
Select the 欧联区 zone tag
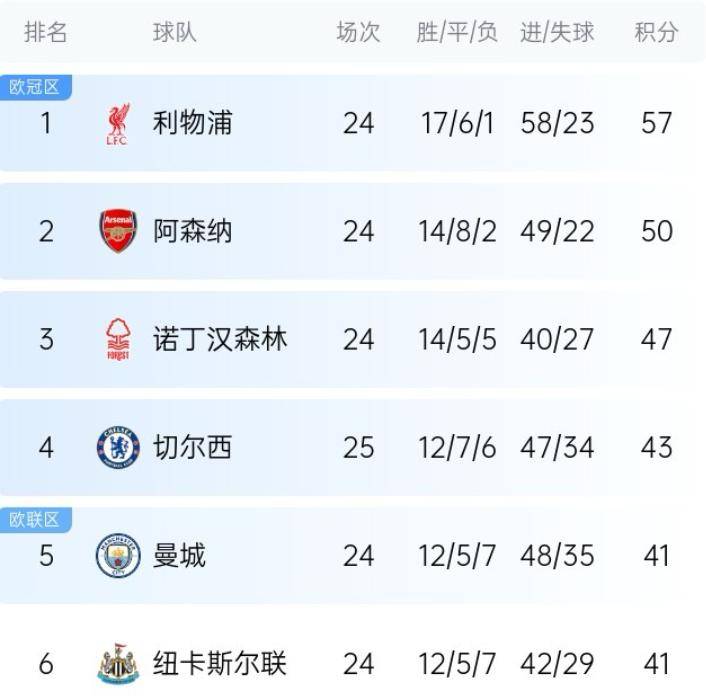pos(35,520)
